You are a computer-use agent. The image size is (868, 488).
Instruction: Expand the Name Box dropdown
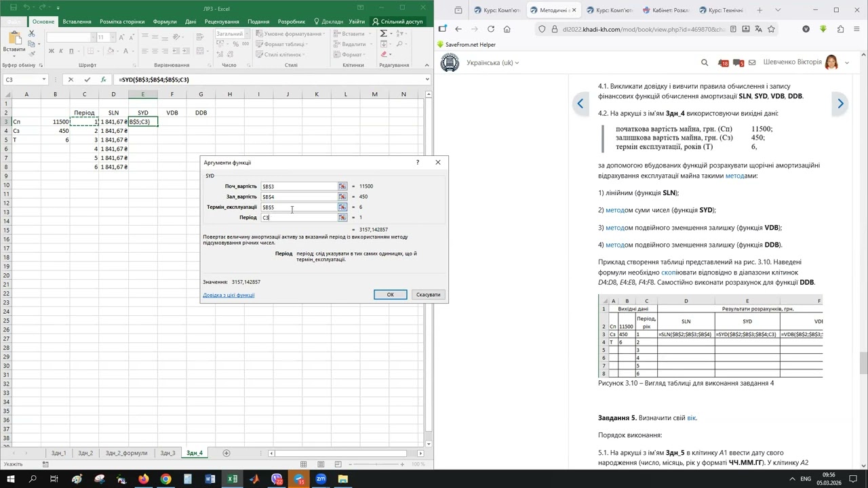44,79
